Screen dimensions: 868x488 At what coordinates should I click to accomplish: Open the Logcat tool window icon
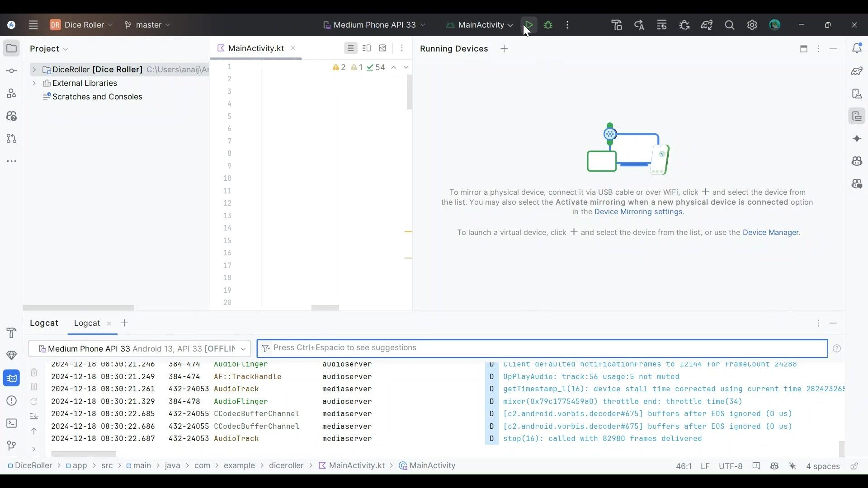pos(11,378)
